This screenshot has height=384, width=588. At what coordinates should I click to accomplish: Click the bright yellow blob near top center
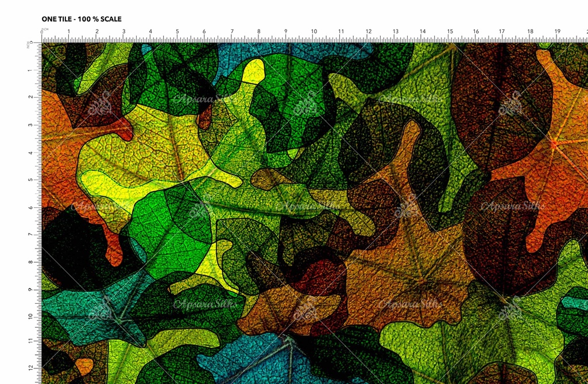pyautogui.click(x=253, y=73)
